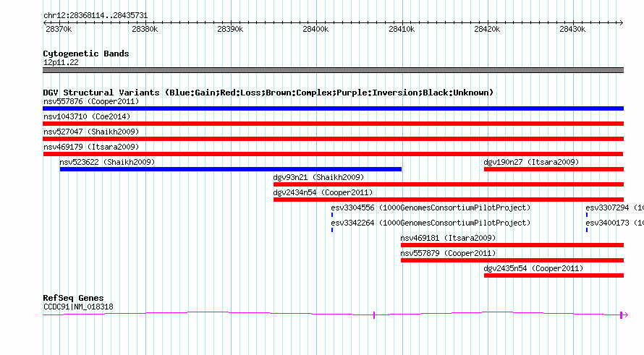
Task: Select the red nsv1043710 loss bar
Action: click(333, 124)
